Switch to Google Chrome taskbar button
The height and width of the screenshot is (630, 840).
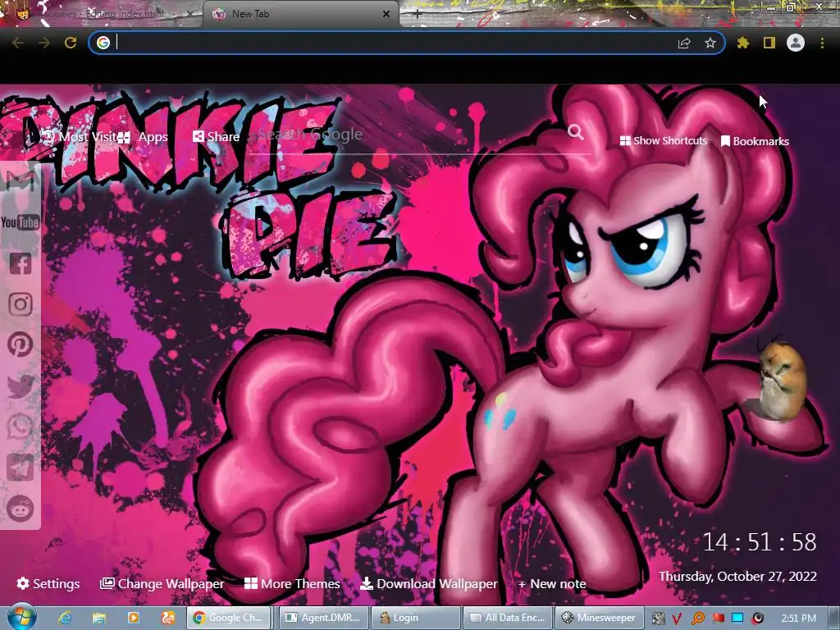(229, 618)
